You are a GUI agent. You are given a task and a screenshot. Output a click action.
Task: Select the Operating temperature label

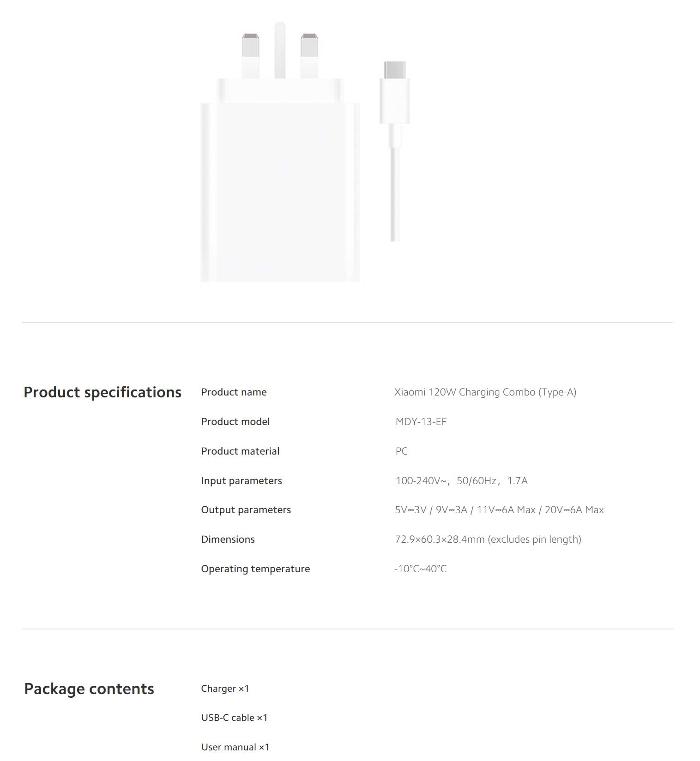[x=256, y=569]
